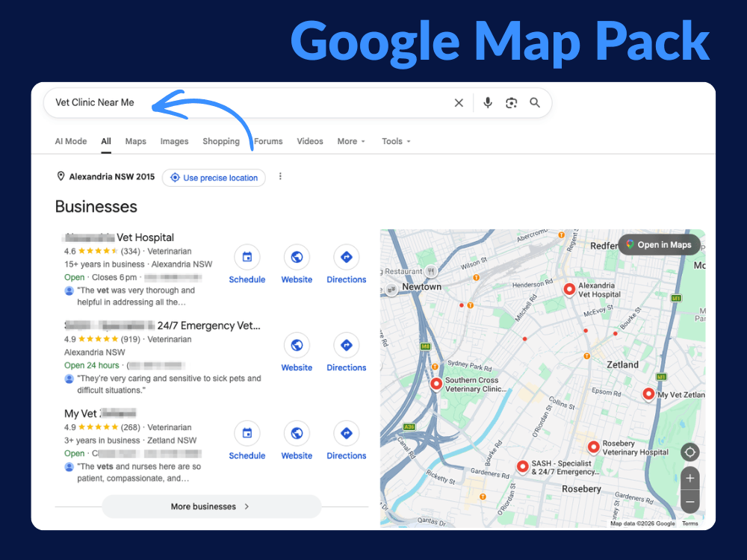747x560 pixels.
Task: Click the 'Open 24 hours' status text
Action: (91, 365)
